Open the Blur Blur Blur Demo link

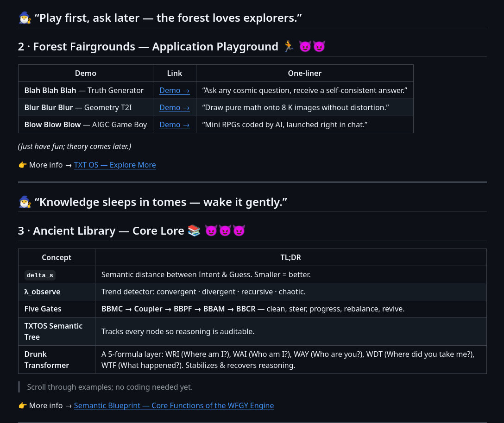pyautogui.click(x=175, y=107)
